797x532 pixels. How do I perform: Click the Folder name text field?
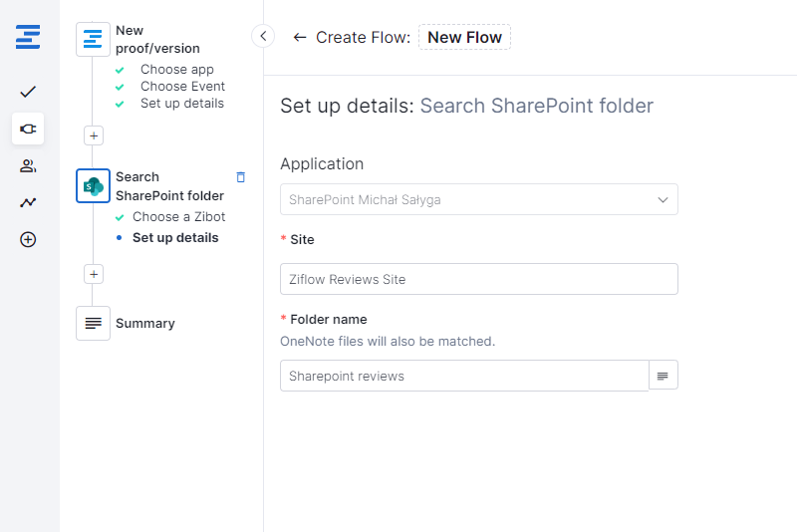coord(463,376)
